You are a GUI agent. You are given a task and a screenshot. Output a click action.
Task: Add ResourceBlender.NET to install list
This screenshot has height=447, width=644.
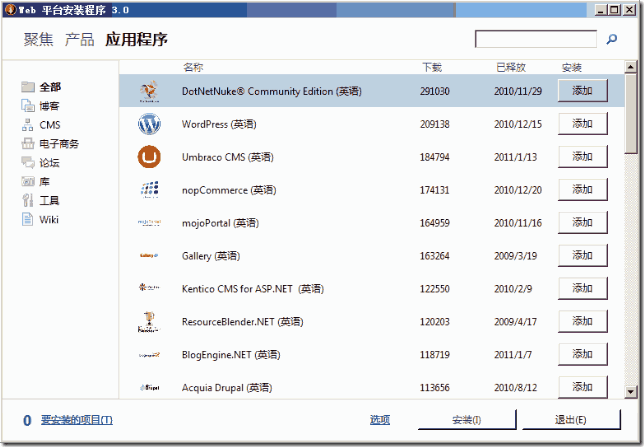tap(582, 321)
